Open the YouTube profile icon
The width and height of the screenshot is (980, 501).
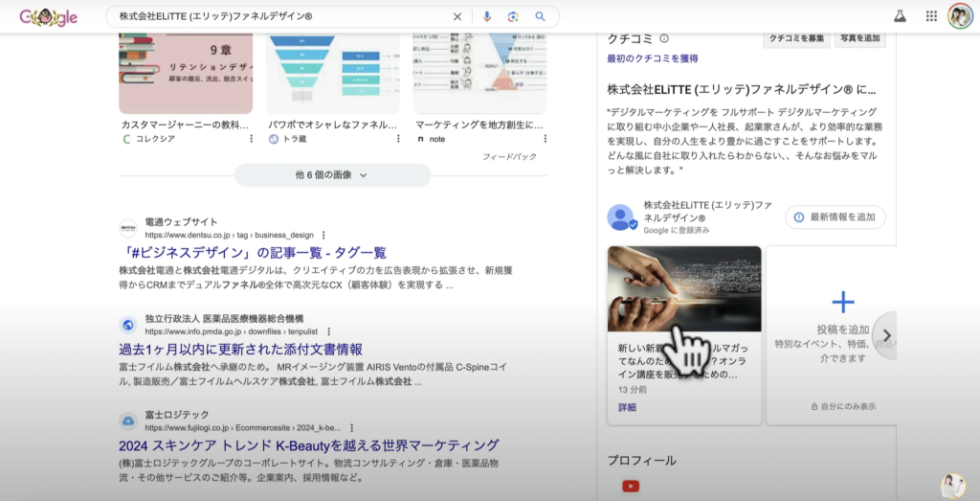point(630,486)
